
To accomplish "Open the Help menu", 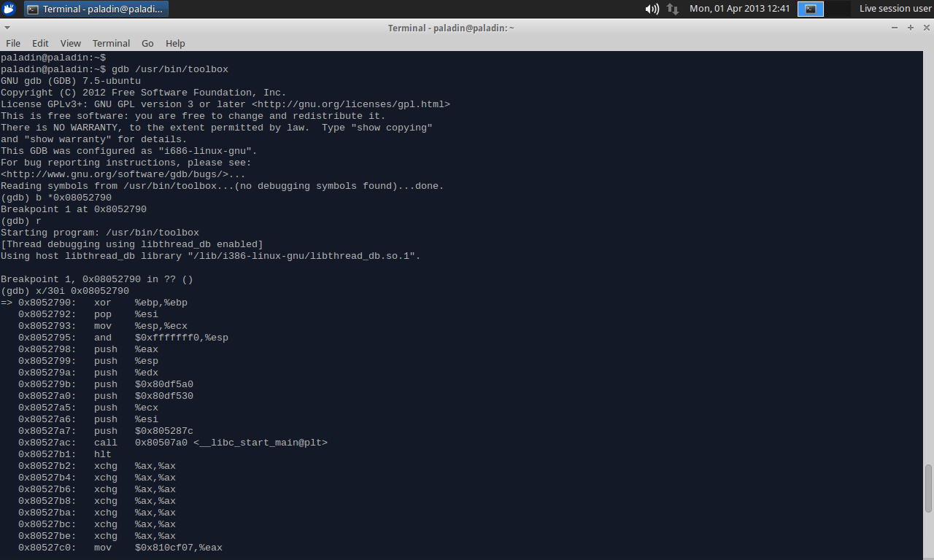I will point(175,43).
